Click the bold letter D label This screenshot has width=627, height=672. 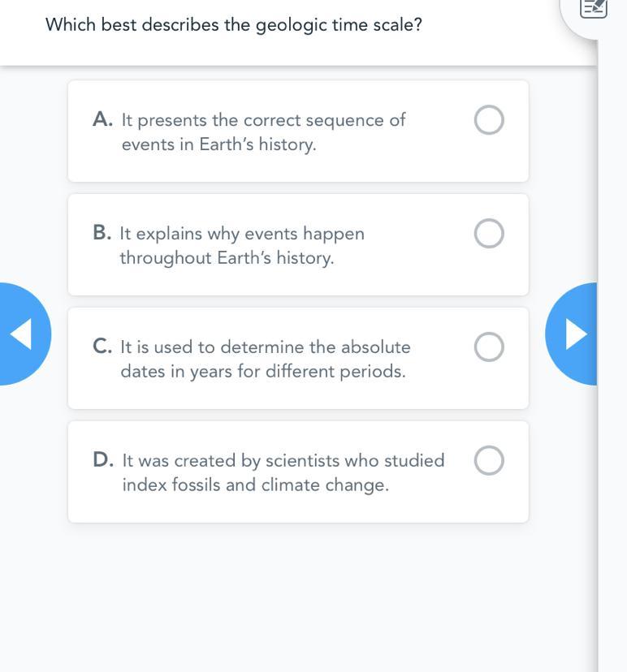102,460
